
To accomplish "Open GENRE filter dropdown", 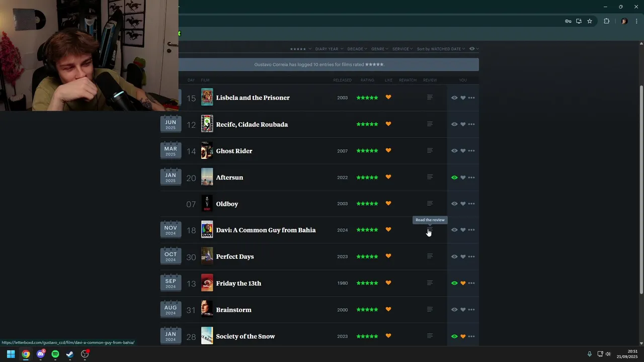I will (x=380, y=49).
